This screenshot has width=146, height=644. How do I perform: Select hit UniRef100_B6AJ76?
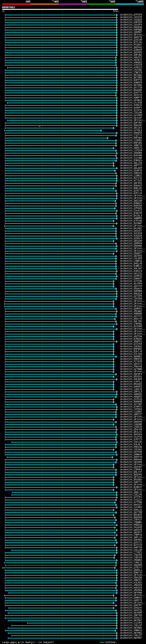(x=131, y=319)
